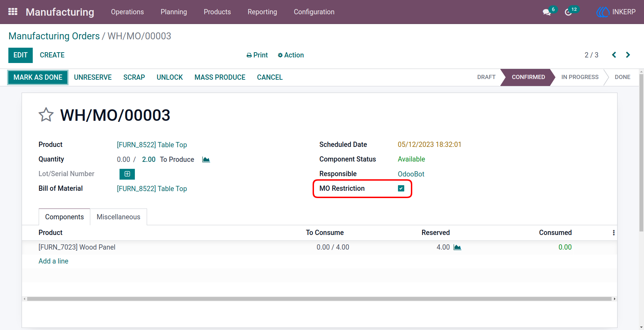Open forecast chart icon in Wood Panel row
The image size is (644, 330).
457,247
